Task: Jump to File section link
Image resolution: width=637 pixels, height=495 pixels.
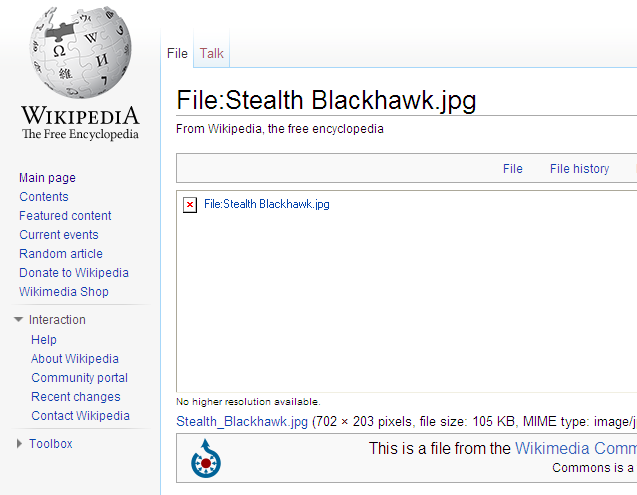Action: [513, 169]
